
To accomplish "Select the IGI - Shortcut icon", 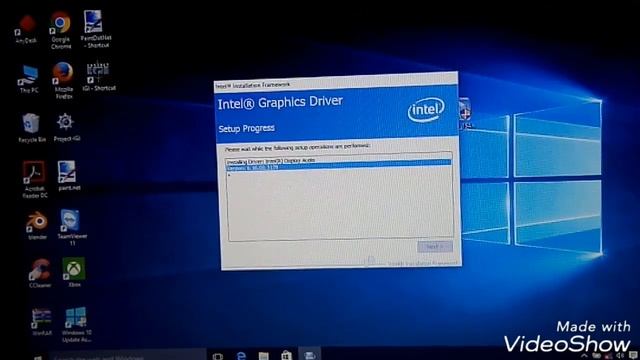I will coord(98,76).
